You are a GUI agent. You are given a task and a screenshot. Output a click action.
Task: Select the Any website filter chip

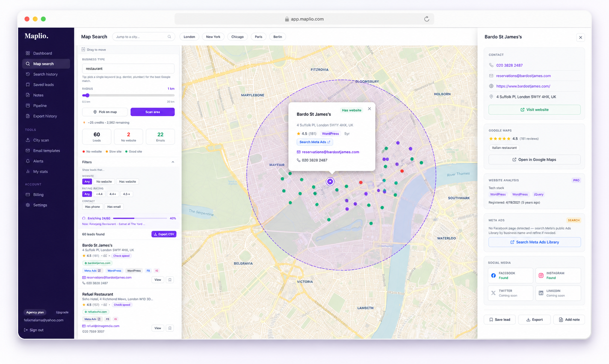87,182
